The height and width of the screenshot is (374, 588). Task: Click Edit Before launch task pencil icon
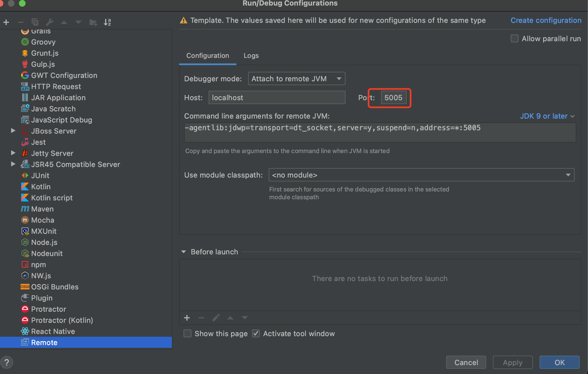(x=216, y=318)
